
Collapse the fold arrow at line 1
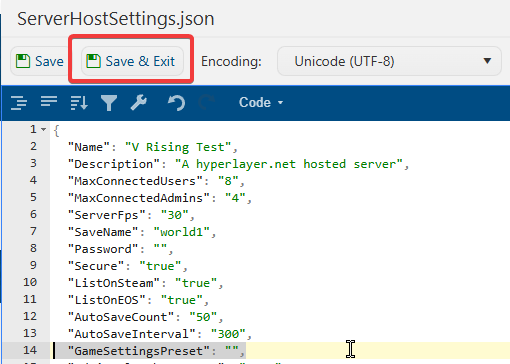tap(43, 129)
